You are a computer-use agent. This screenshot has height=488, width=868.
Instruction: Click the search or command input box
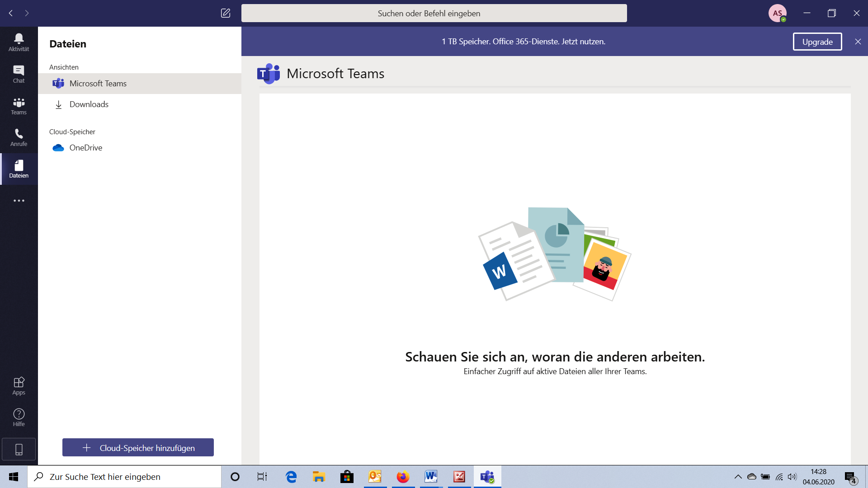[434, 13]
